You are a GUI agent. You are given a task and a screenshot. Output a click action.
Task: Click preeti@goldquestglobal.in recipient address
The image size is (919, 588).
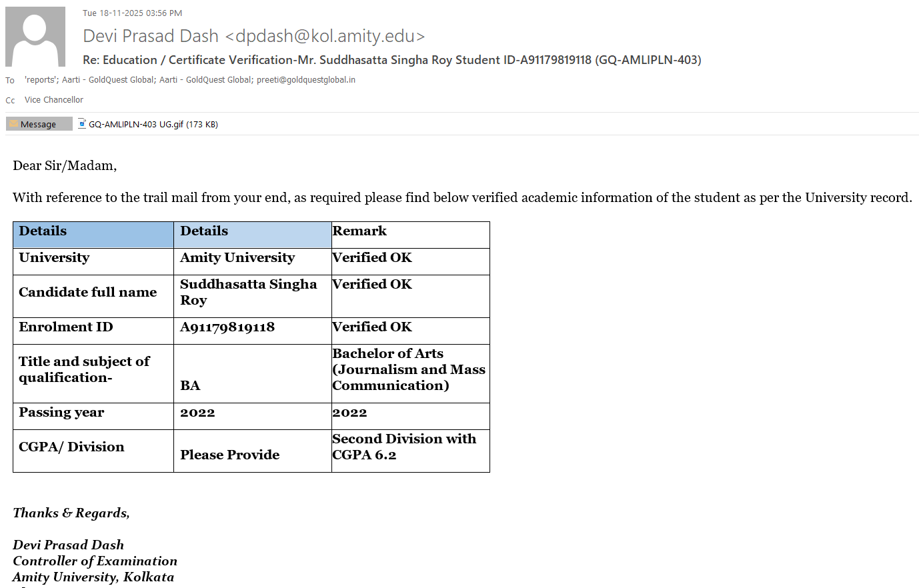tap(305, 80)
